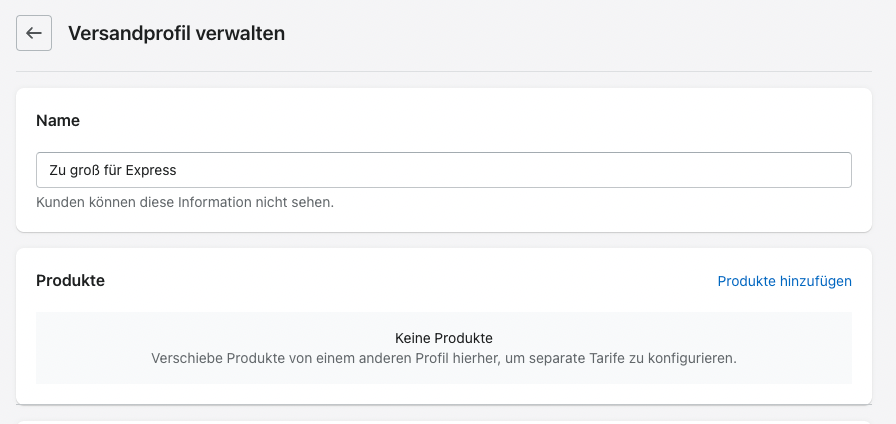The image size is (896, 424).
Task: Click the "Keine Produkte" empty-state title
Action: (444, 338)
